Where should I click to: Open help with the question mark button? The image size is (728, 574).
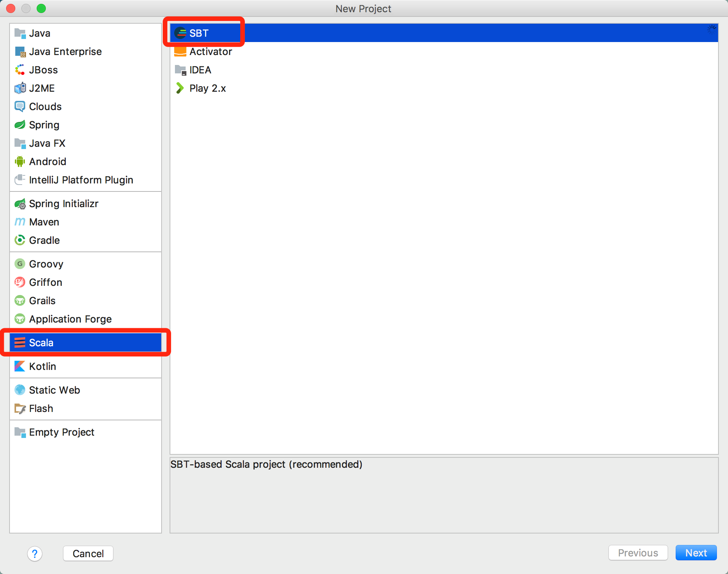[x=35, y=554]
